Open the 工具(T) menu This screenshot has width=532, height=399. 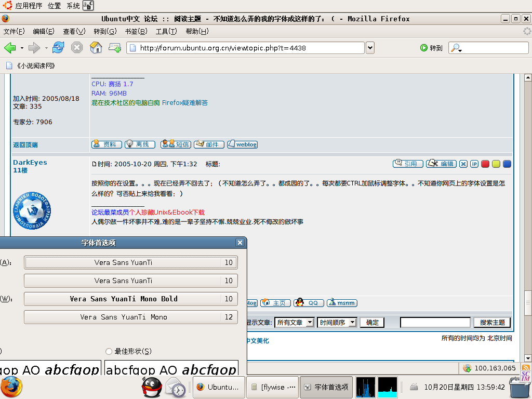[x=166, y=31]
